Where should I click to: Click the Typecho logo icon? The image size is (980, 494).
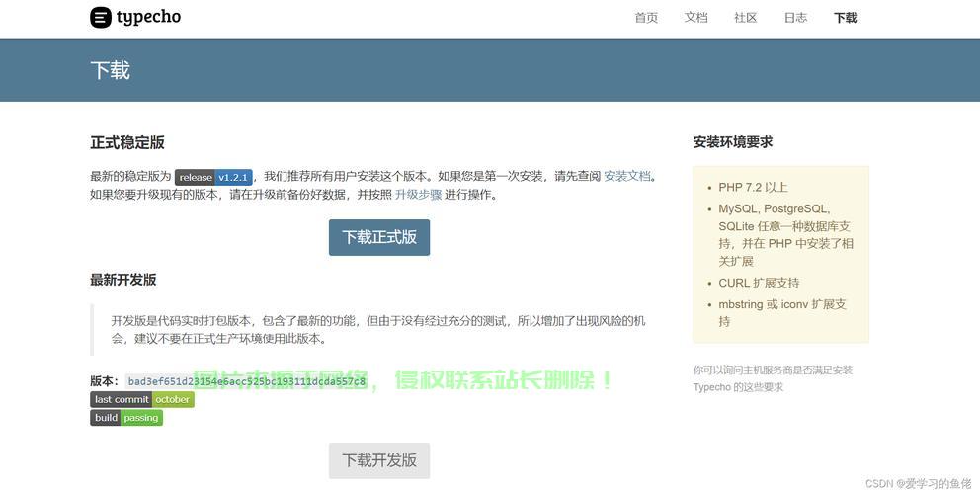(101, 17)
